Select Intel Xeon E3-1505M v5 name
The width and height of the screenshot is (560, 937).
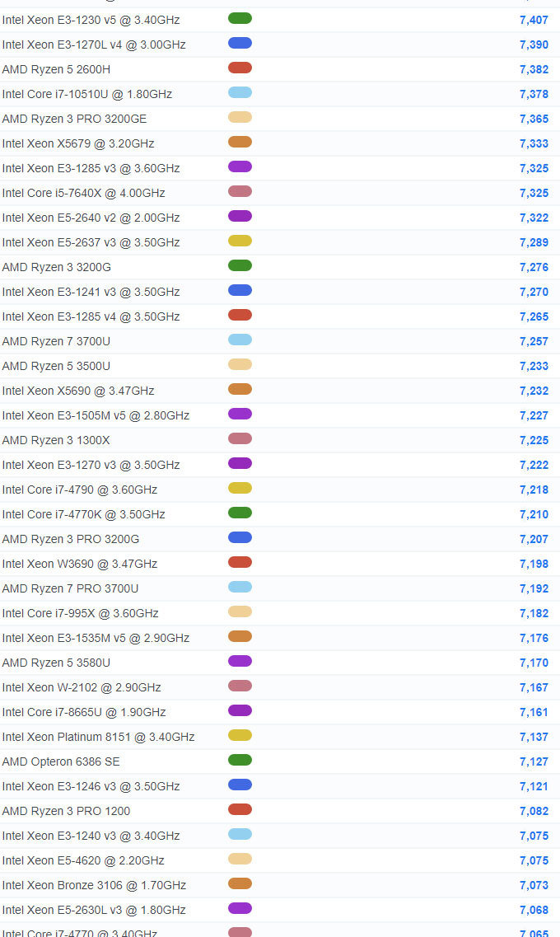pos(96,415)
